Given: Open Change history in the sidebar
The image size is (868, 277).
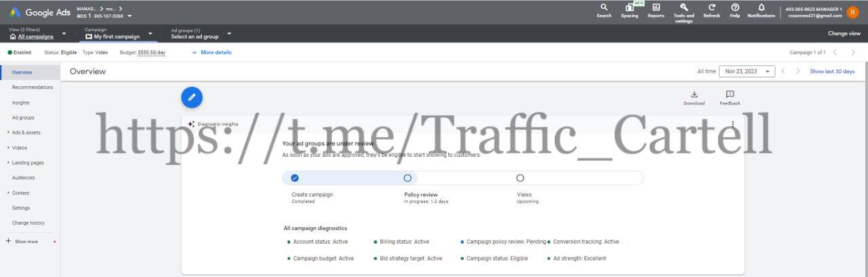Looking at the screenshot, I should (28, 223).
